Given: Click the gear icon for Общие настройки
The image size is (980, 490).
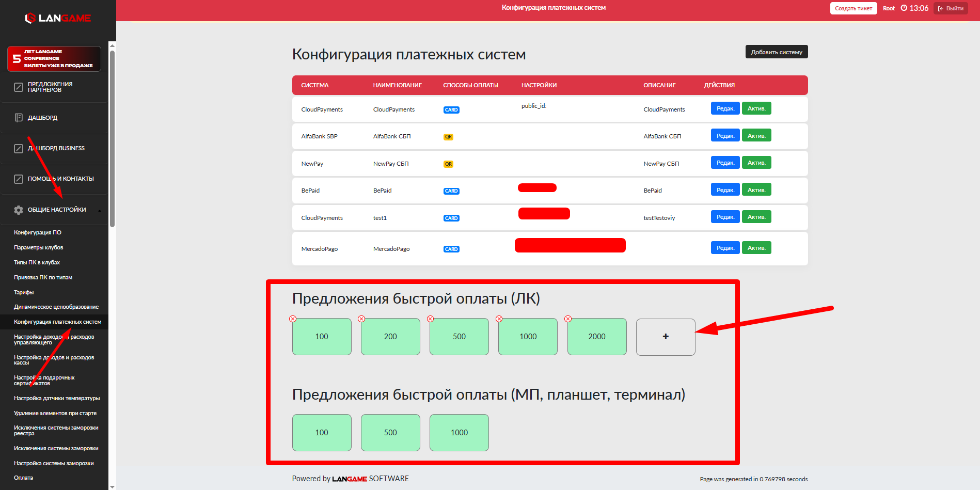Looking at the screenshot, I should [19, 210].
